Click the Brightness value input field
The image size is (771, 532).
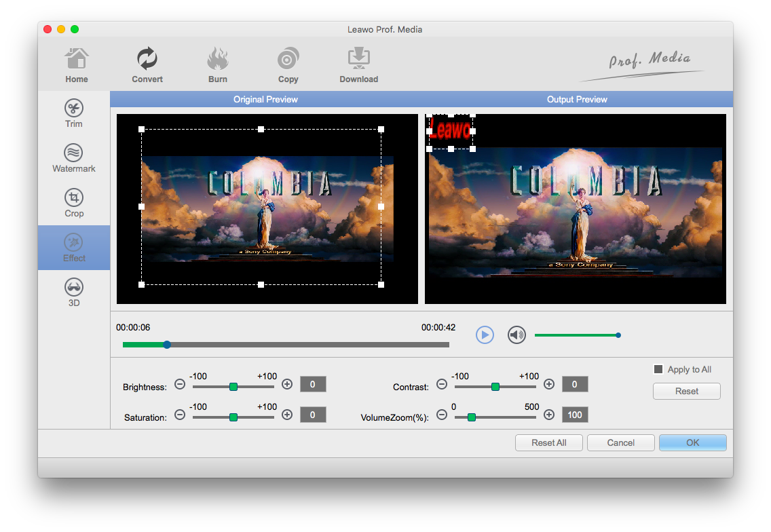click(313, 384)
